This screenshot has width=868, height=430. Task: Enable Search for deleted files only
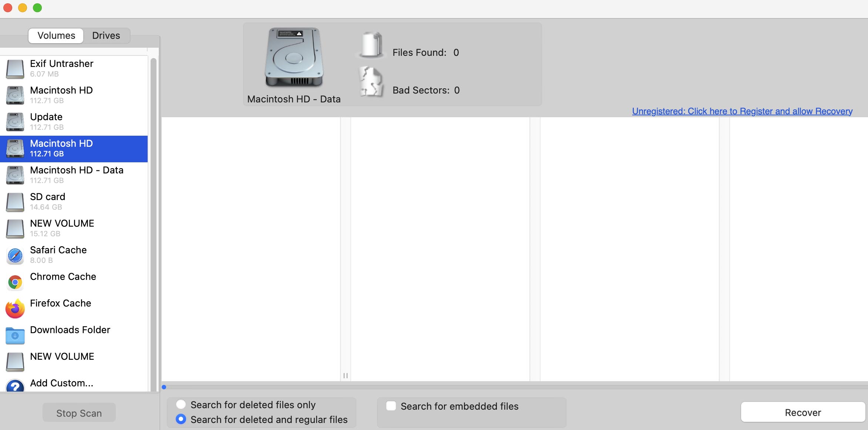tap(181, 404)
